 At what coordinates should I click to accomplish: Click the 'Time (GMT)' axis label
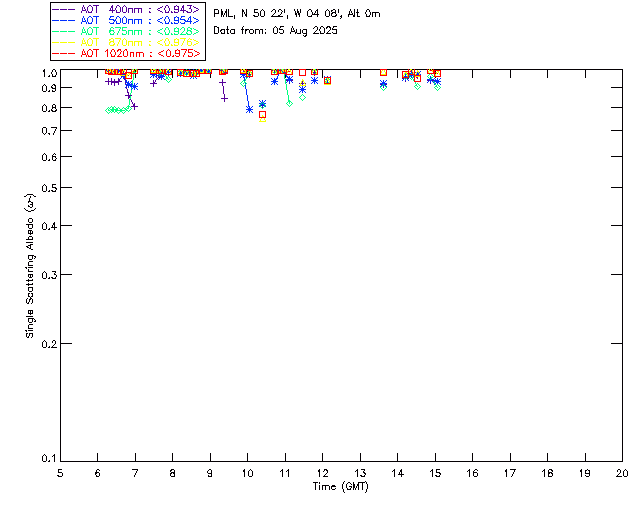[x=340, y=487]
